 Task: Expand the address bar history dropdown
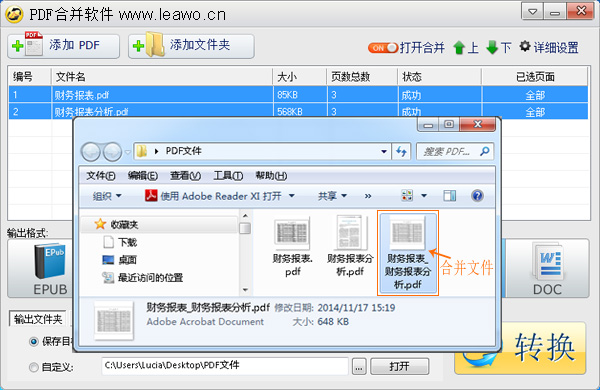click(x=383, y=152)
